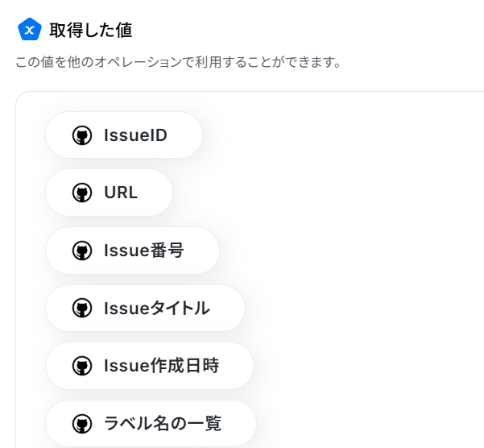Click the description text about using values
Screen dimensions: 484x448
(178, 62)
